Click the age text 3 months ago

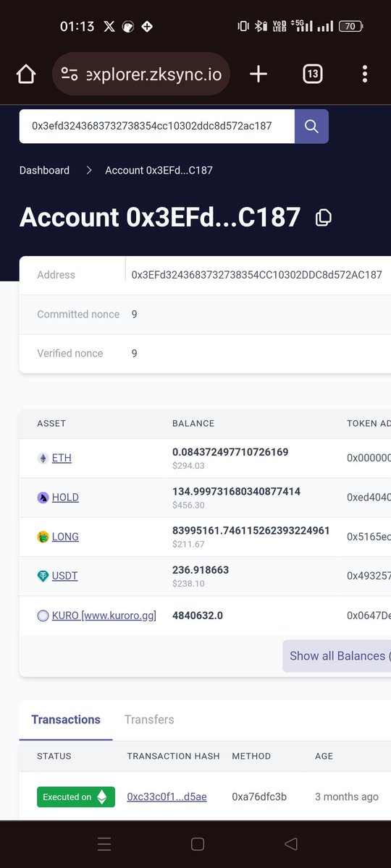click(347, 797)
